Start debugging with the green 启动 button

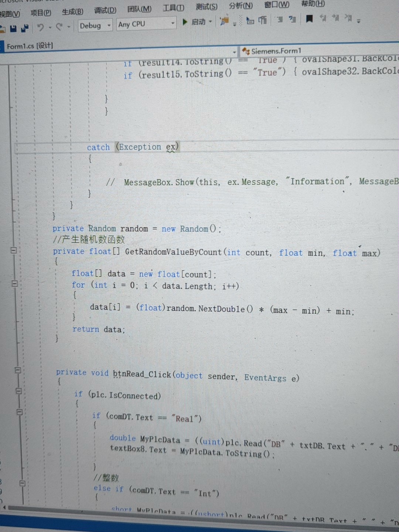194,22
